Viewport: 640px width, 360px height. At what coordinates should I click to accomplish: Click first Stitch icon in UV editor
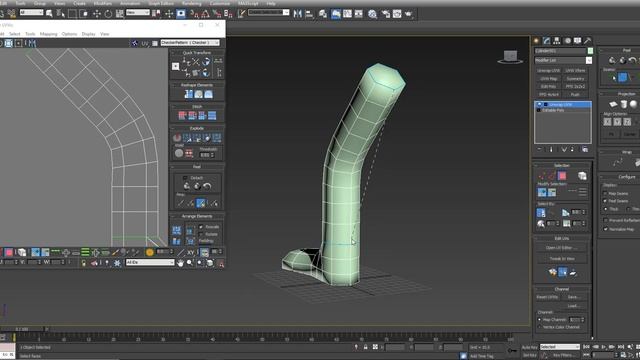[182, 116]
